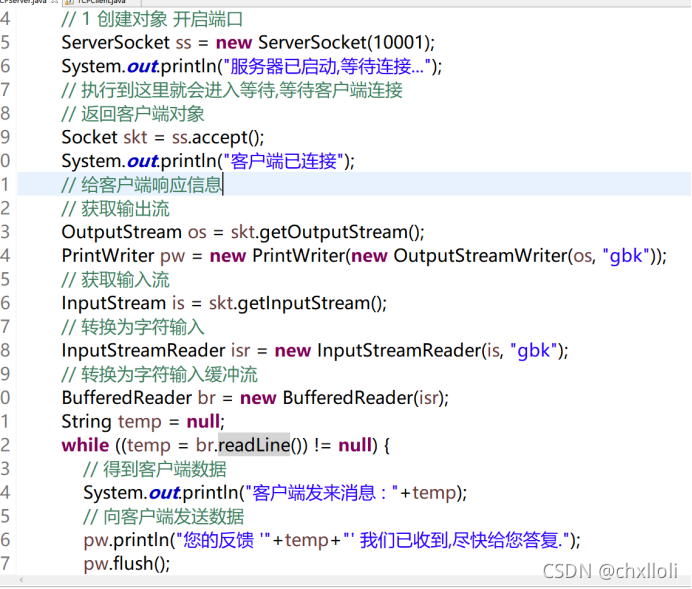Click the highlighted comment '// 给客户端响应信息'
This screenshot has height=589, width=692.
142,185
